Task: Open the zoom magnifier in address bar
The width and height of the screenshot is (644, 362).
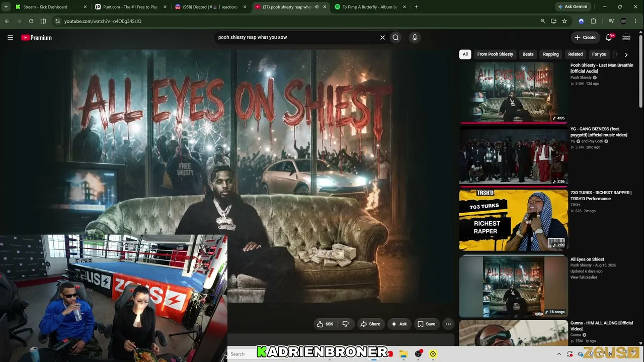Action: point(543,21)
